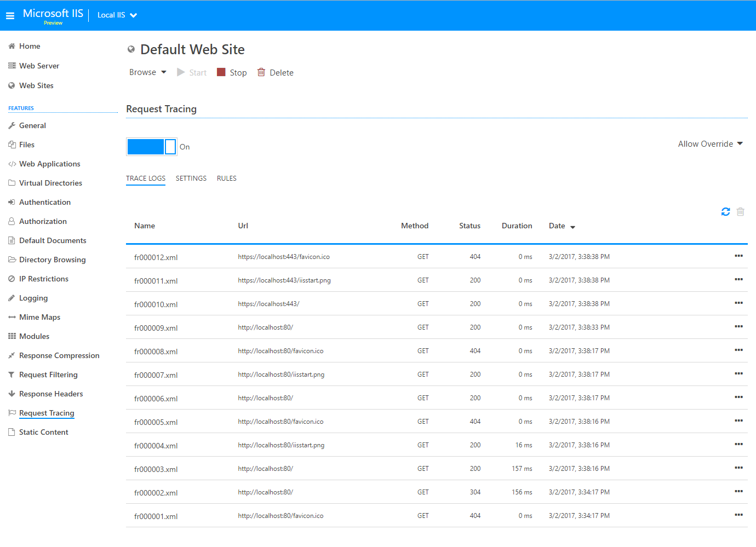Refresh the trace logs list
This screenshot has width=756, height=547.
[725, 211]
